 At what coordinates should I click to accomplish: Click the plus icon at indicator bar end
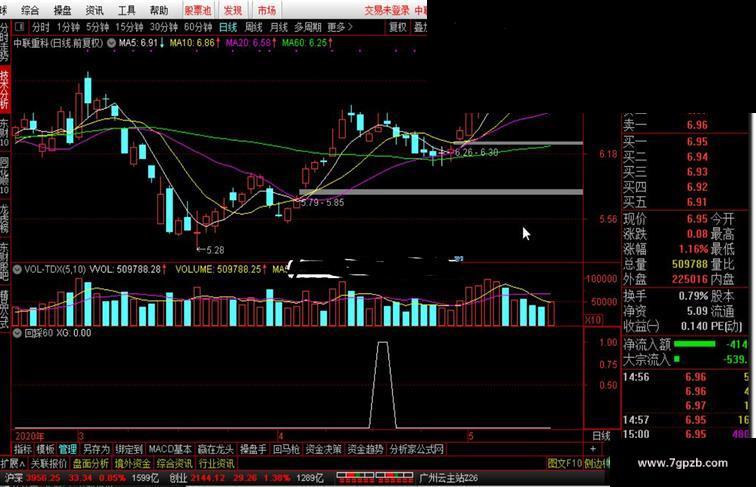[593, 449]
